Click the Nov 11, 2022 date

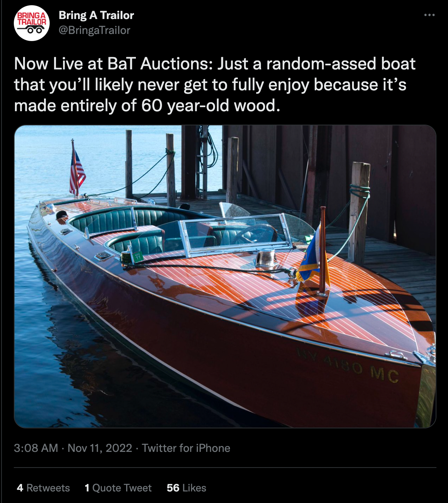click(100, 448)
